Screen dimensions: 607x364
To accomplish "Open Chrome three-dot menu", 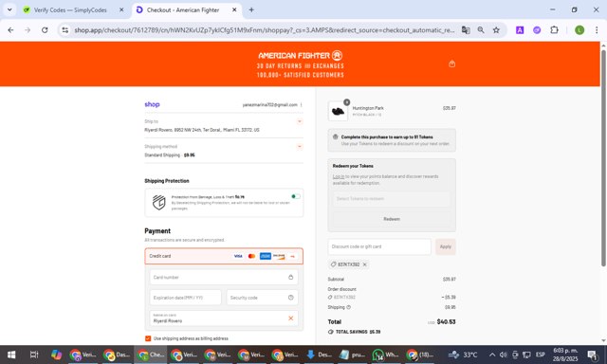I will pyautogui.click(x=597, y=29).
